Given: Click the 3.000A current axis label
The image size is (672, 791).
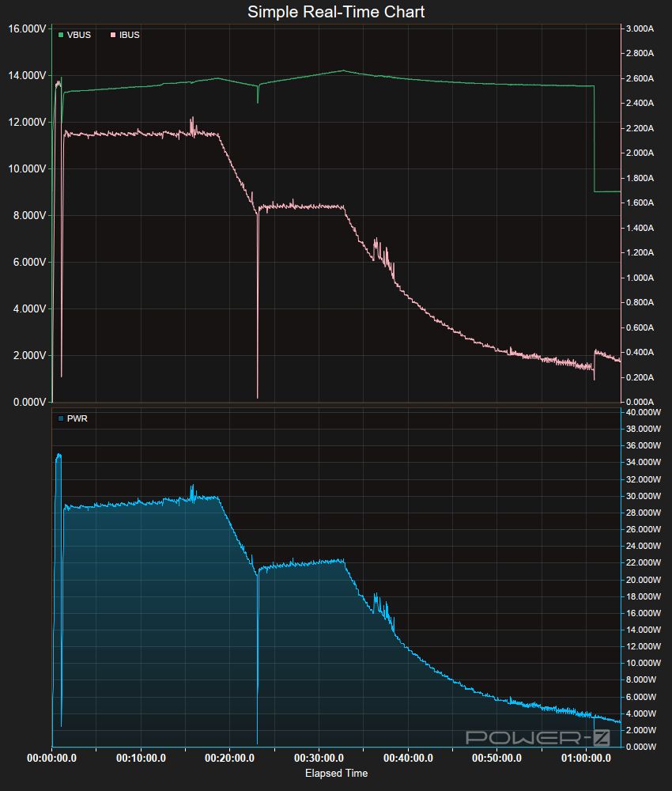Looking at the screenshot, I should [640, 28].
